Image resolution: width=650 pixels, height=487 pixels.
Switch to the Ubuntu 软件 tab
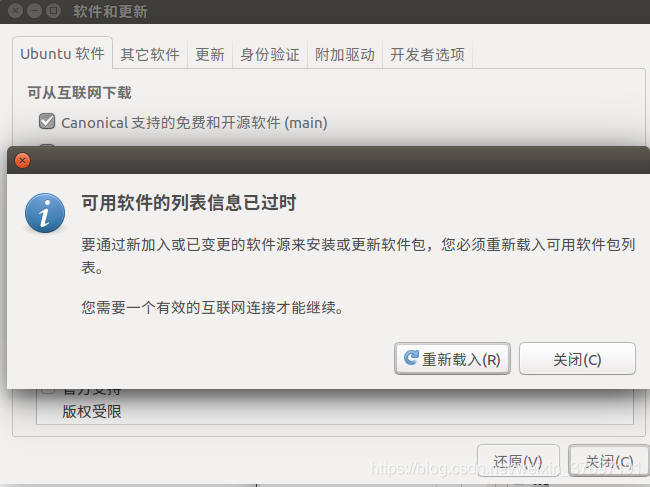point(62,54)
